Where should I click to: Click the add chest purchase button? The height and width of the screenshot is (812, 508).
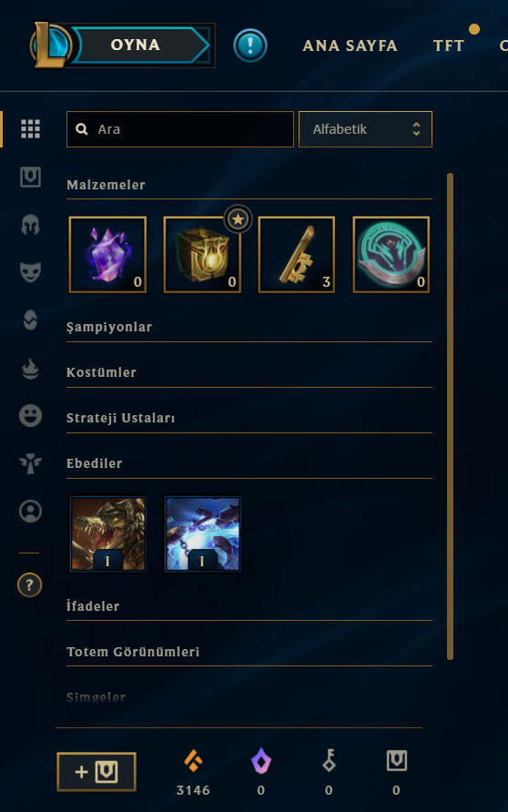point(97,772)
